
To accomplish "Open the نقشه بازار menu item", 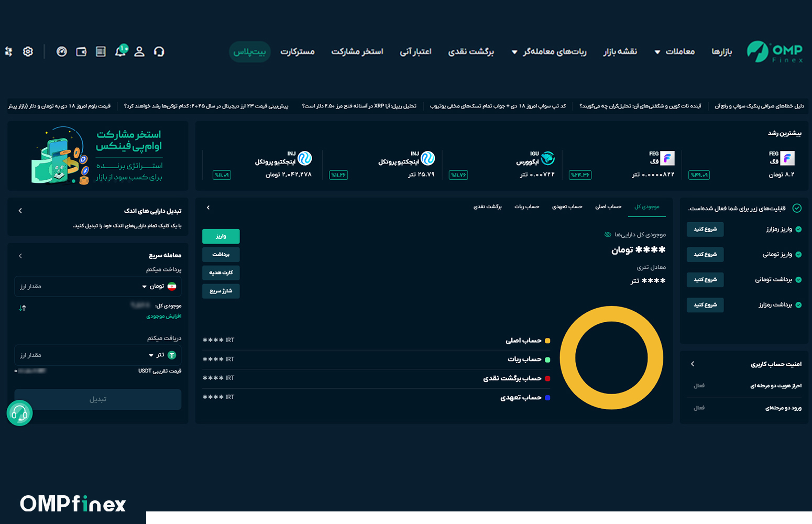I will [620, 51].
